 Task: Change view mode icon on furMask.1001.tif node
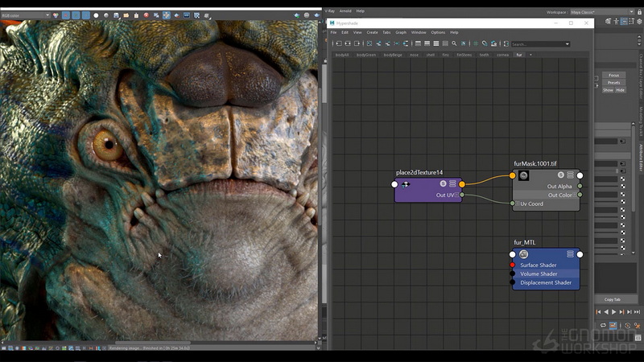click(x=571, y=175)
